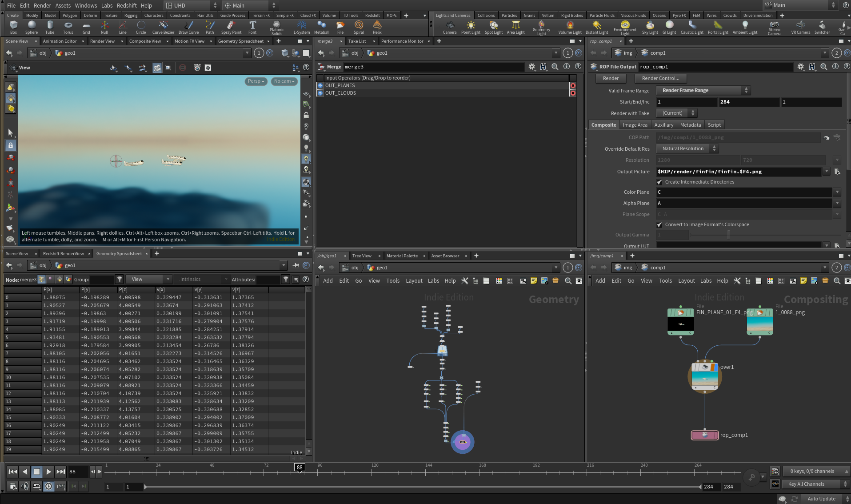This screenshot has height=504, width=851.
Task: Switch to Metadata tab
Action: [691, 125]
